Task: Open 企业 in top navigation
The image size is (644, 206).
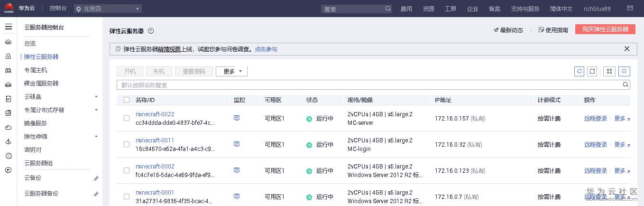Action: tap(473, 9)
